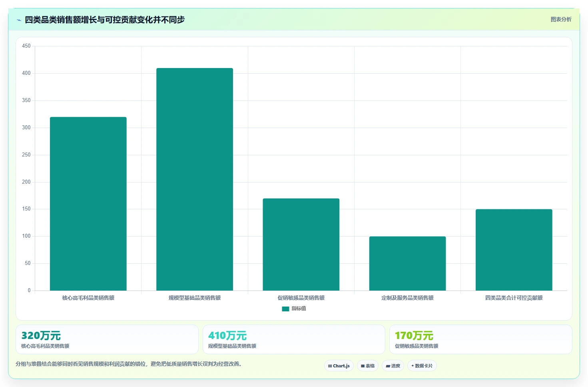Screen dimensions: 588x387
Task: Click the blue icon beside the chart title
Action: coord(19,20)
